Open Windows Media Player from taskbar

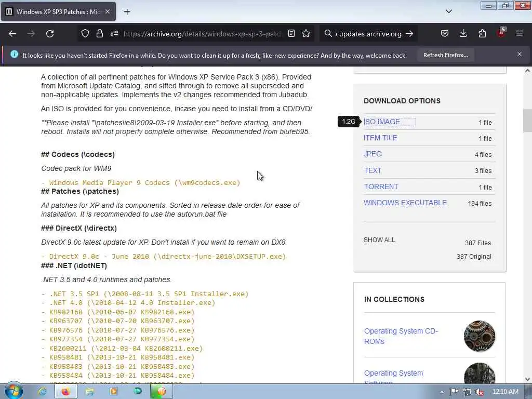[114, 392]
